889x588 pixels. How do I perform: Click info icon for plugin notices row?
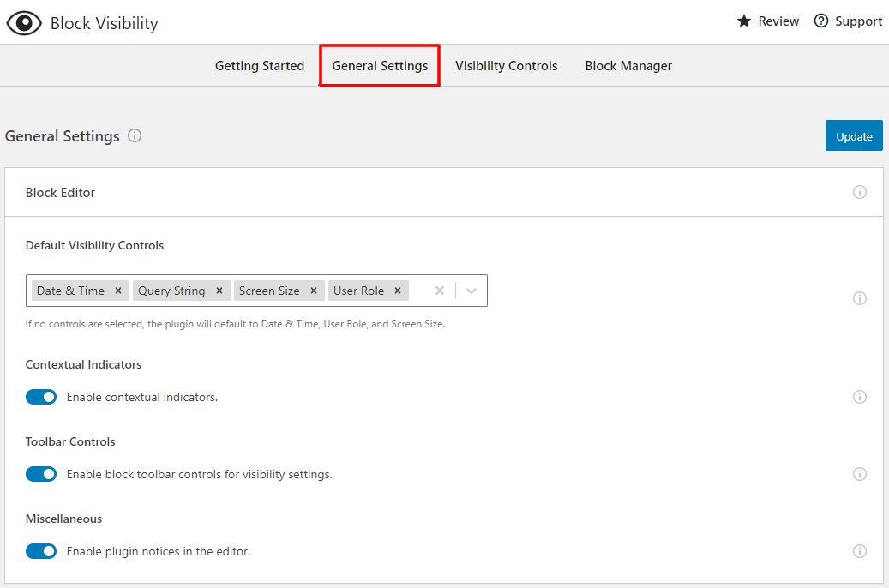click(x=860, y=551)
